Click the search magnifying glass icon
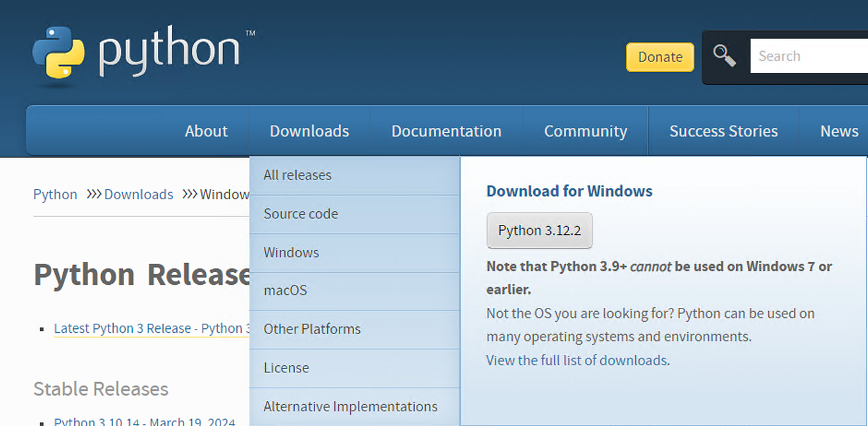This screenshot has height=426, width=868. tap(725, 56)
